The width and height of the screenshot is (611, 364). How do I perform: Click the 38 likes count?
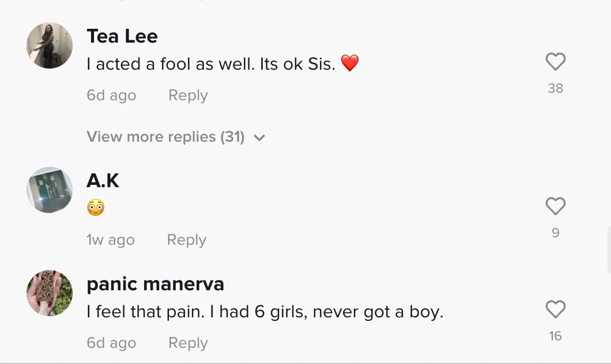point(555,88)
